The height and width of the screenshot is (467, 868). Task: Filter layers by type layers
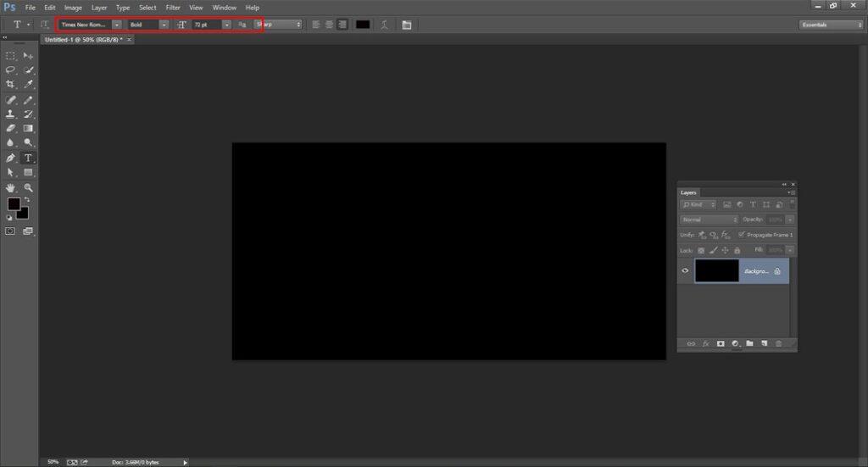(753, 205)
